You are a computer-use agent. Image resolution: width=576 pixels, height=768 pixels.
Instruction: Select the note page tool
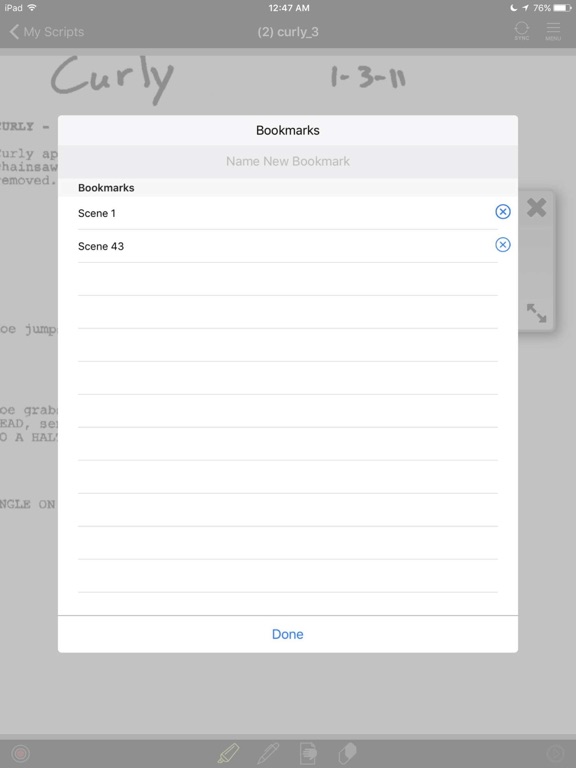point(308,753)
